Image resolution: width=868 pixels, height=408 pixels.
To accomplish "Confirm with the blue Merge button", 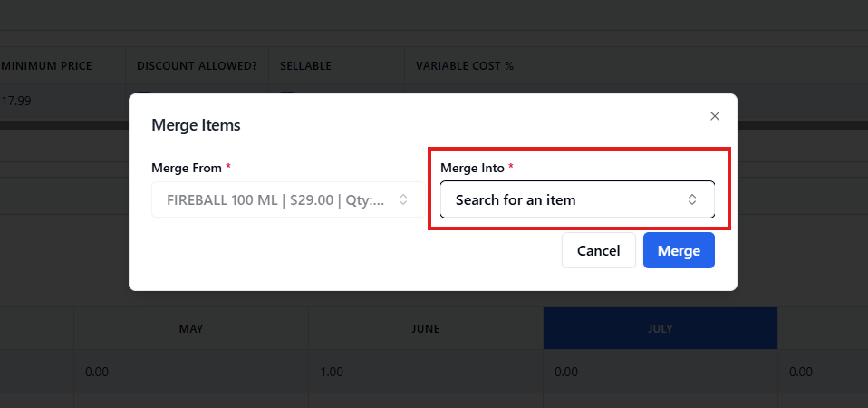I will click(679, 251).
